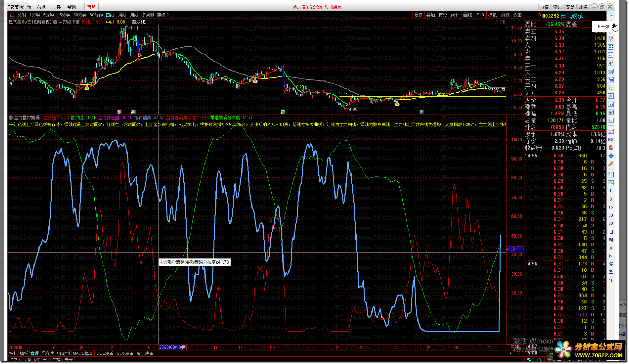
Task: Select 1-minute period in right sidebar
Action: pyautogui.click(x=610, y=191)
